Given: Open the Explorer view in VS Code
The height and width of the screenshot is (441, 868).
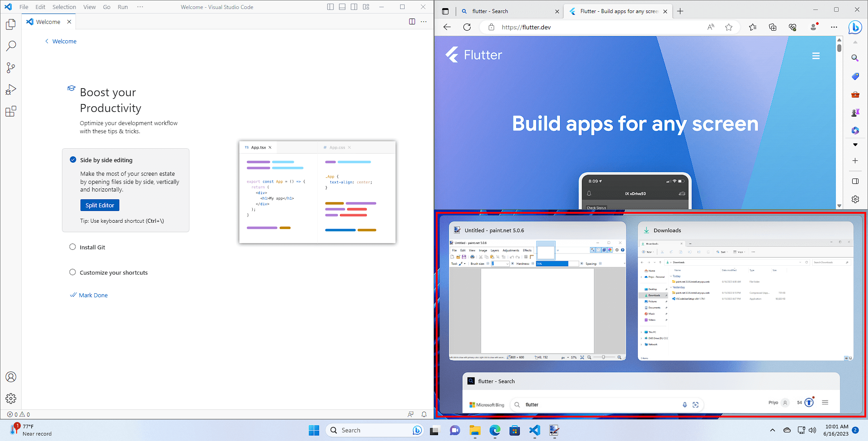Looking at the screenshot, I should coord(11,24).
